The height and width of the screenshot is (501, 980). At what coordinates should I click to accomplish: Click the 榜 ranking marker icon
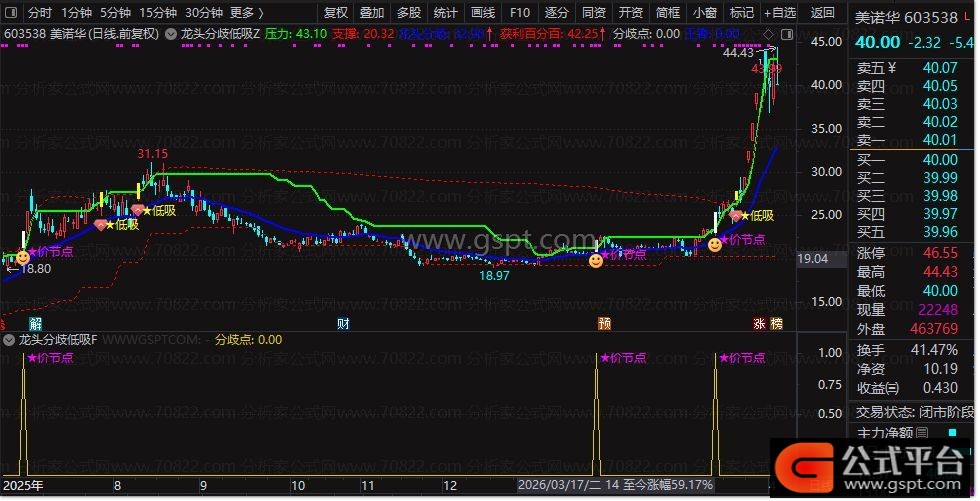coord(777,324)
